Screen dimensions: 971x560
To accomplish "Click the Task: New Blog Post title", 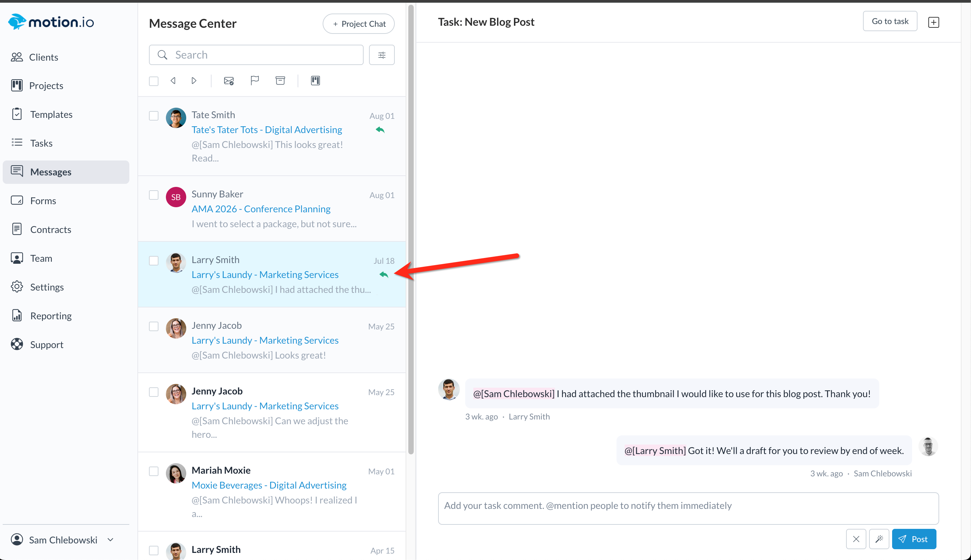I will pos(486,22).
